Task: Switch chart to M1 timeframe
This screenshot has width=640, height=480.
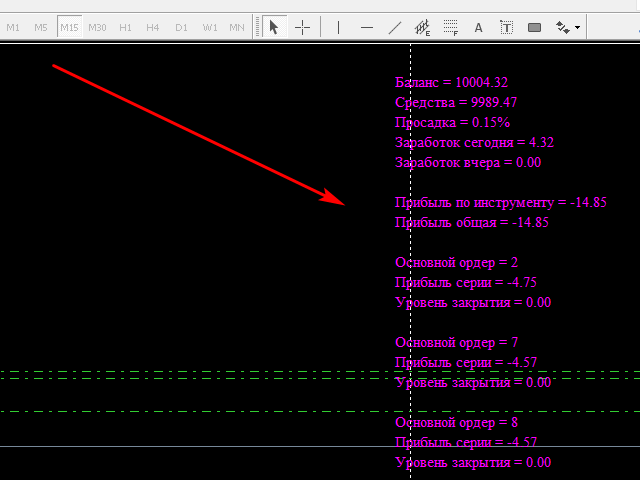Action: click(13, 27)
